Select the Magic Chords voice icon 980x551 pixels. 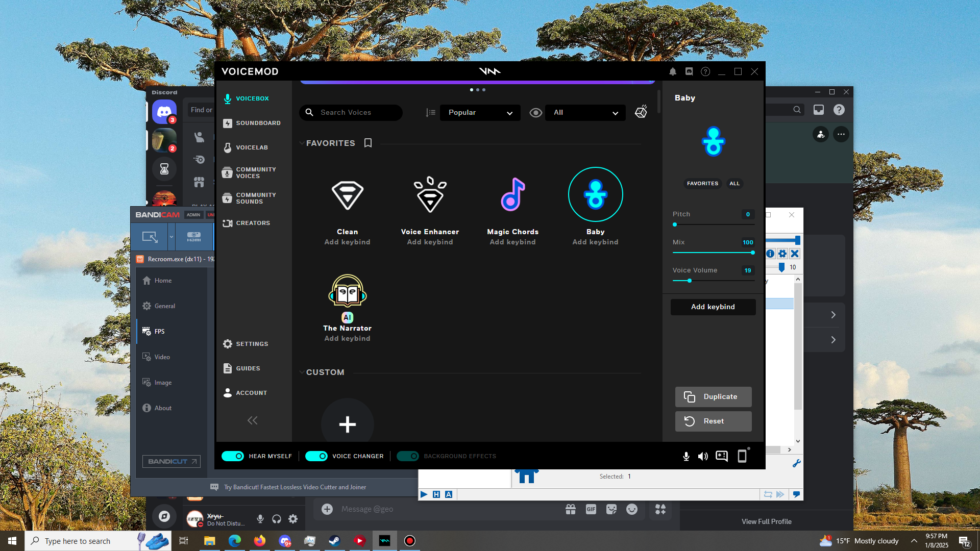click(512, 195)
